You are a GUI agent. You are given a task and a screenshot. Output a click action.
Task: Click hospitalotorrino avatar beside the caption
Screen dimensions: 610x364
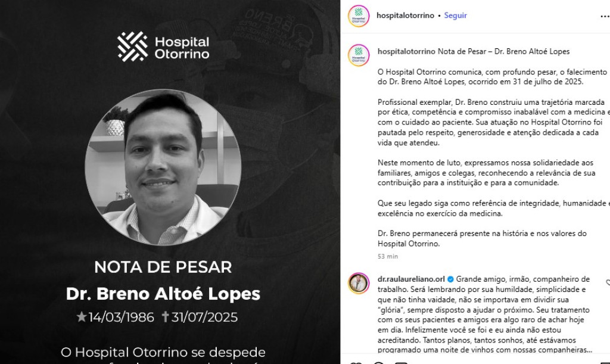pos(358,55)
